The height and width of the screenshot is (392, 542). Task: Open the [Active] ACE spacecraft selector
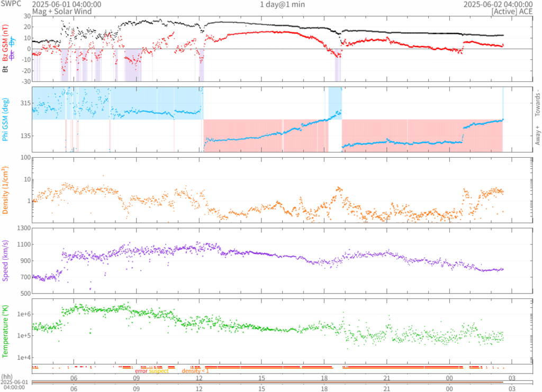click(512, 12)
